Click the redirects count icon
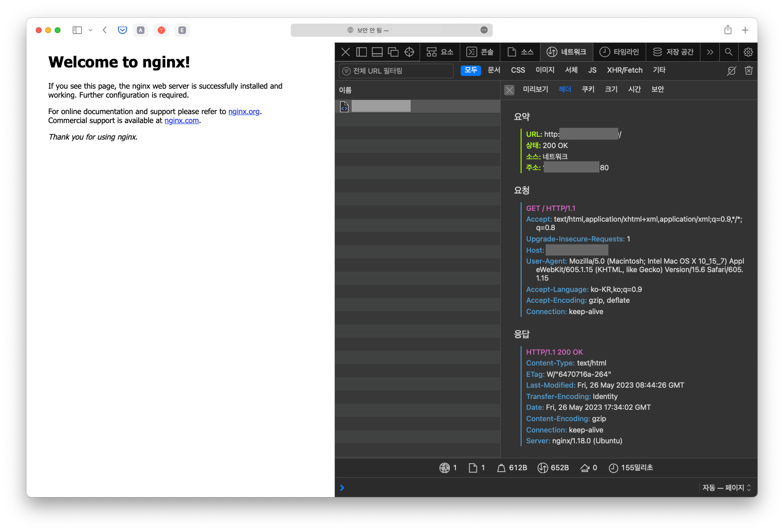The width and height of the screenshot is (784, 532). click(585, 468)
